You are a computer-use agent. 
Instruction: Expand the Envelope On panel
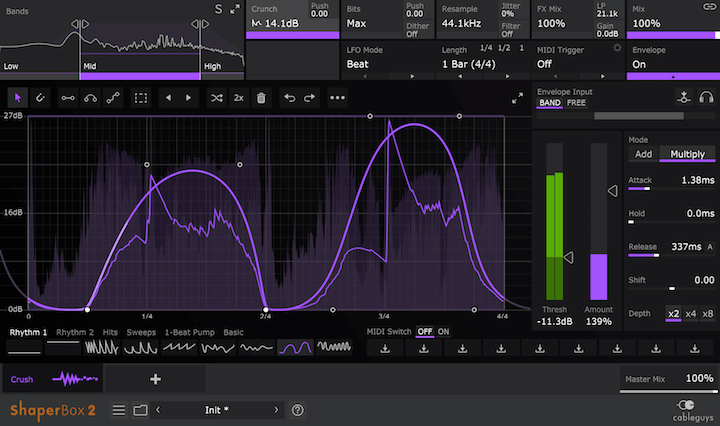point(673,76)
